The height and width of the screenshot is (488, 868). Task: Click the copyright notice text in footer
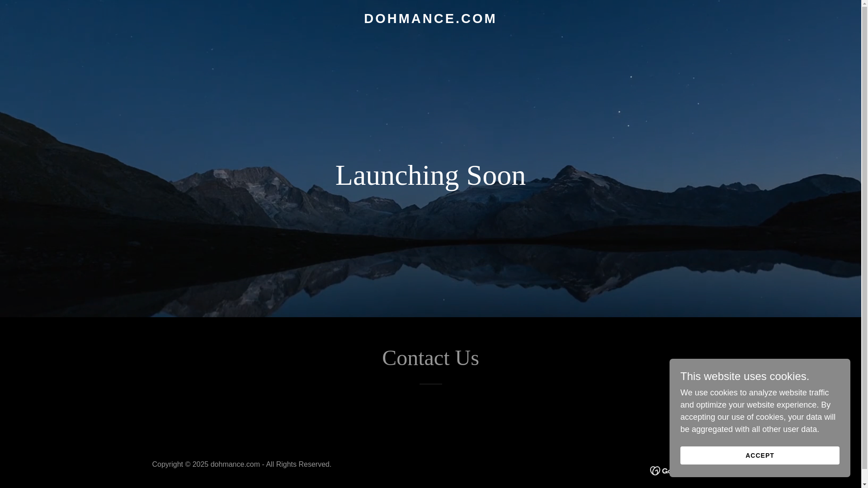coord(241,465)
